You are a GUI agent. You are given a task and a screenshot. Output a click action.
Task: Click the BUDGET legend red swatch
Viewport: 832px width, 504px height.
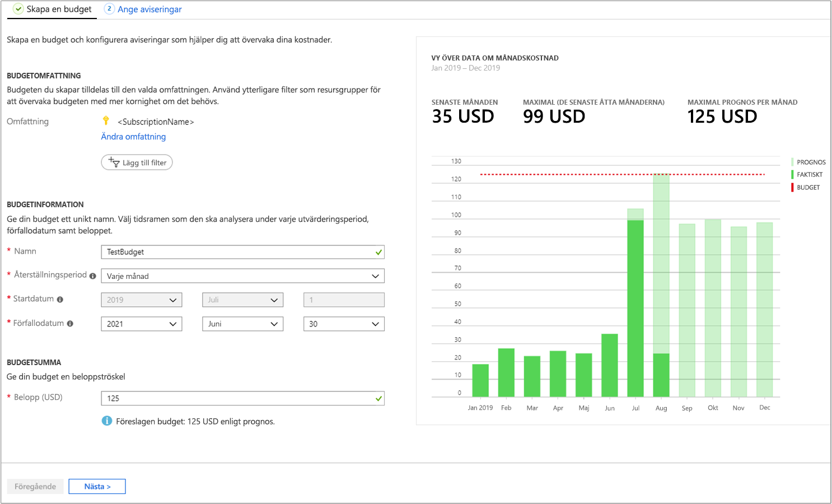click(x=792, y=188)
